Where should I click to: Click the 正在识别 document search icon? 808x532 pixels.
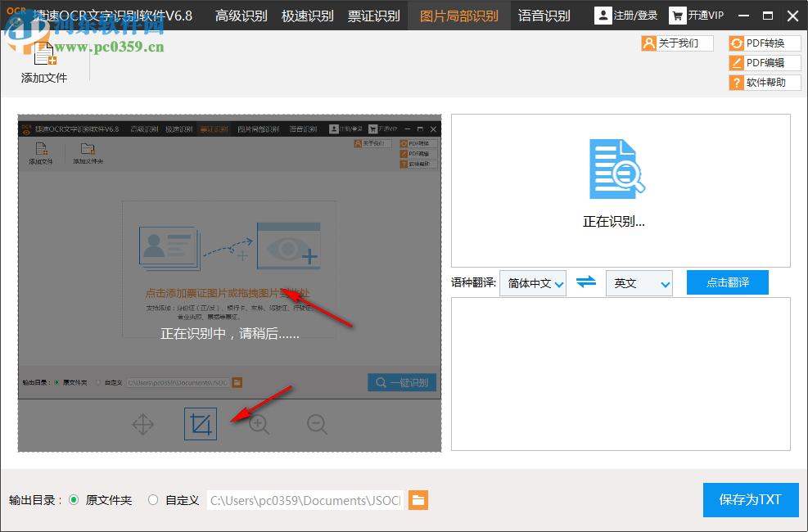tap(616, 169)
